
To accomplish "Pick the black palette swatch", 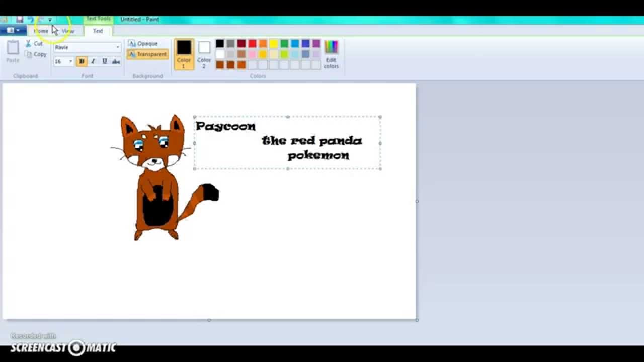I will coord(220,44).
